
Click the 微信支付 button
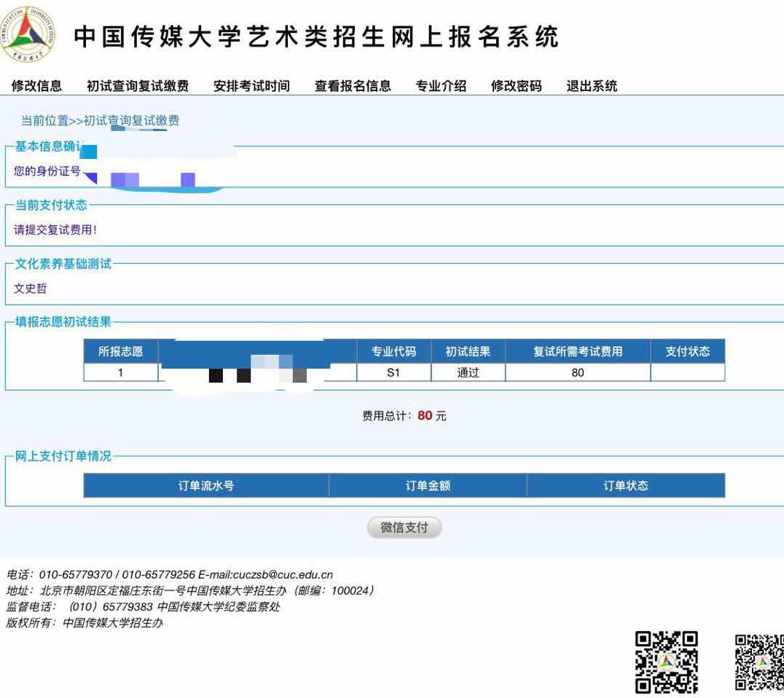pyautogui.click(x=404, y=528)
